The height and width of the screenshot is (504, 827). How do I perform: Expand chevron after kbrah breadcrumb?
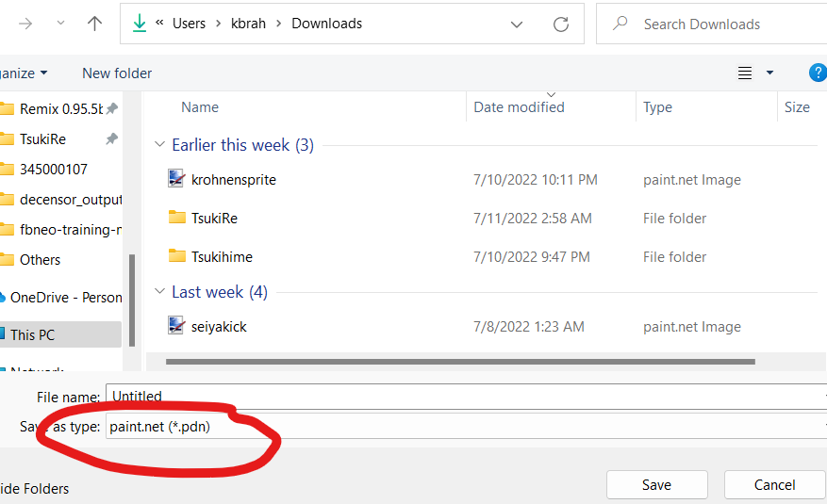278,24
